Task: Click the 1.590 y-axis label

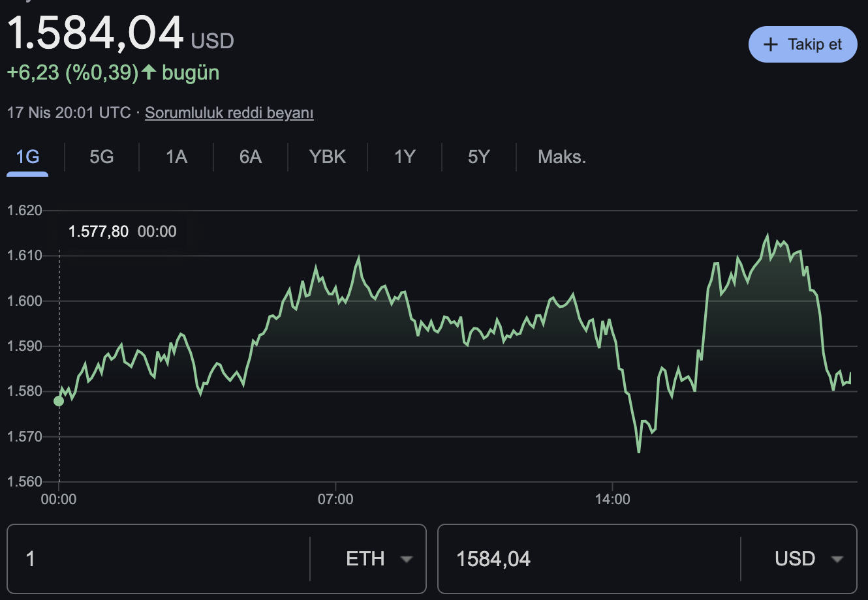Action: (x=24, y=346)
